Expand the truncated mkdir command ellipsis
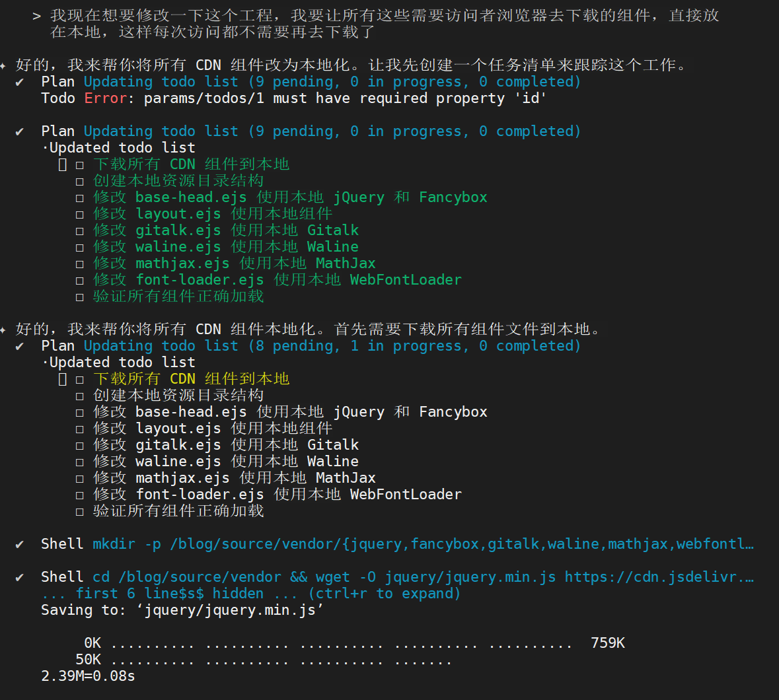This screenshot has width=779, height=700. [749, 544]
